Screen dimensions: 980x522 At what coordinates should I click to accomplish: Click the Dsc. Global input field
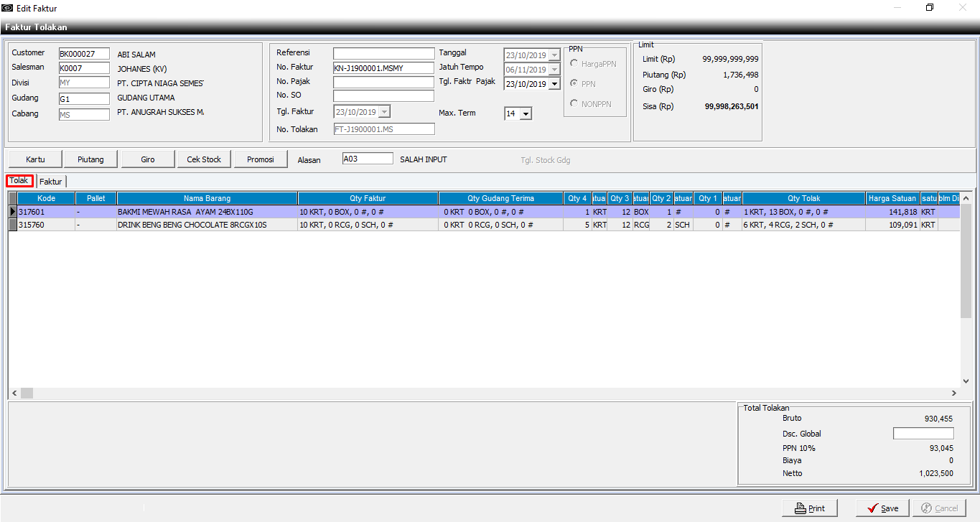tap(923, 434)
